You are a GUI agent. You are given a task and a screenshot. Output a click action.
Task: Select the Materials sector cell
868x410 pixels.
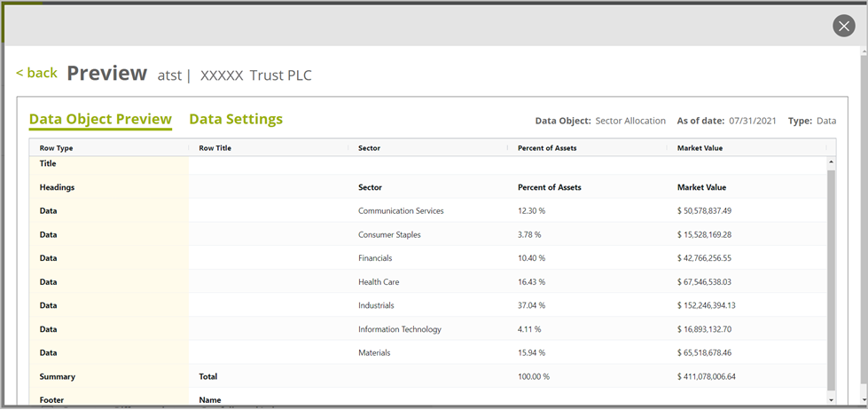click(374, 352)
